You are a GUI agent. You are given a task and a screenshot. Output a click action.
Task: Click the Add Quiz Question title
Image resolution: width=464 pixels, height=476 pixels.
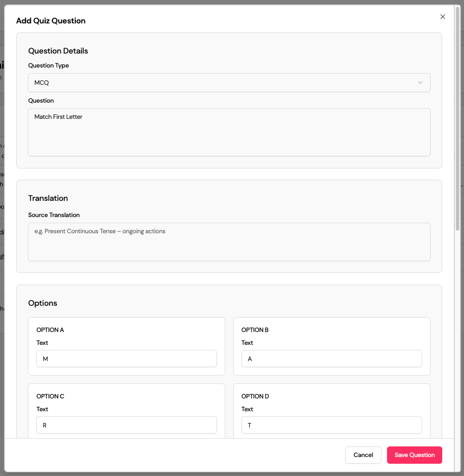tap(51, 21)
